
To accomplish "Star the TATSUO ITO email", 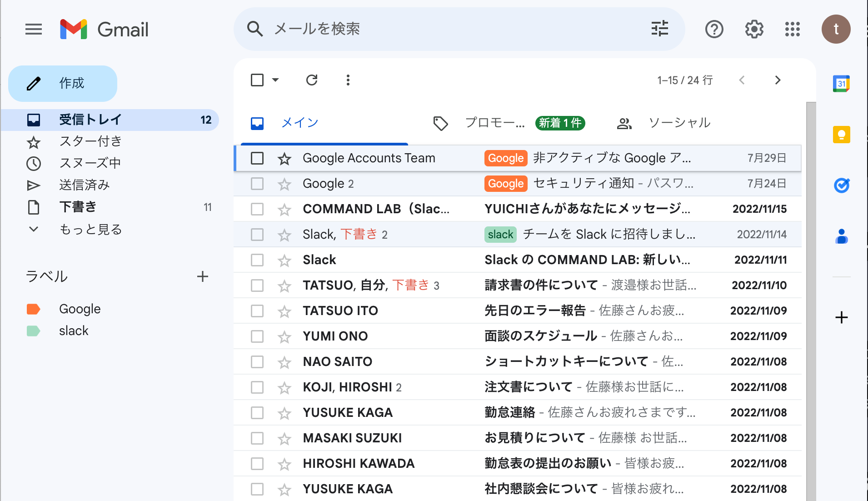I will click(x=284, y=311).
